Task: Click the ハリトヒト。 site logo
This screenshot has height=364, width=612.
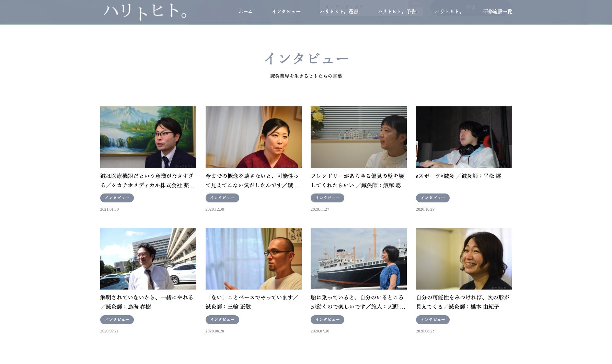Action: (145, 12)
